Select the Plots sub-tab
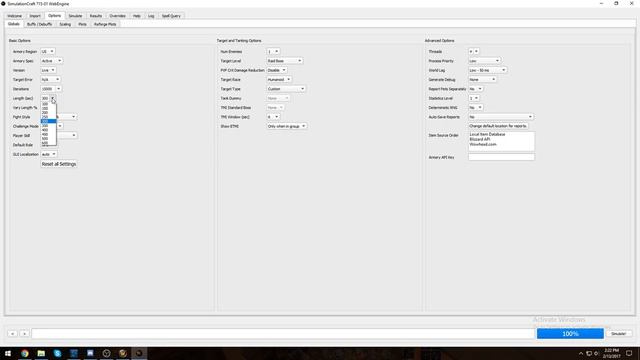Image resolution: width=640 pixels, height=360 pixels. pyautogui.click(x=82, y=24)
